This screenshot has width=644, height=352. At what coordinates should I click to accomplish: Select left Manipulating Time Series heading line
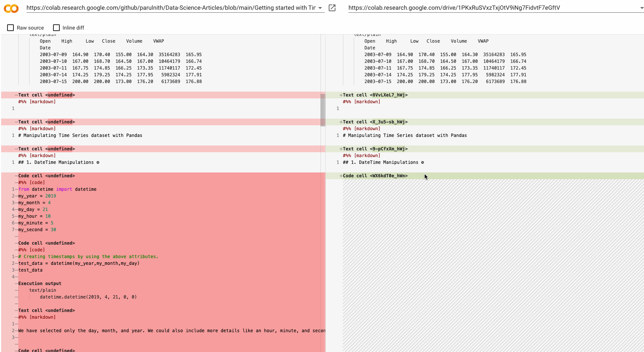80,135
